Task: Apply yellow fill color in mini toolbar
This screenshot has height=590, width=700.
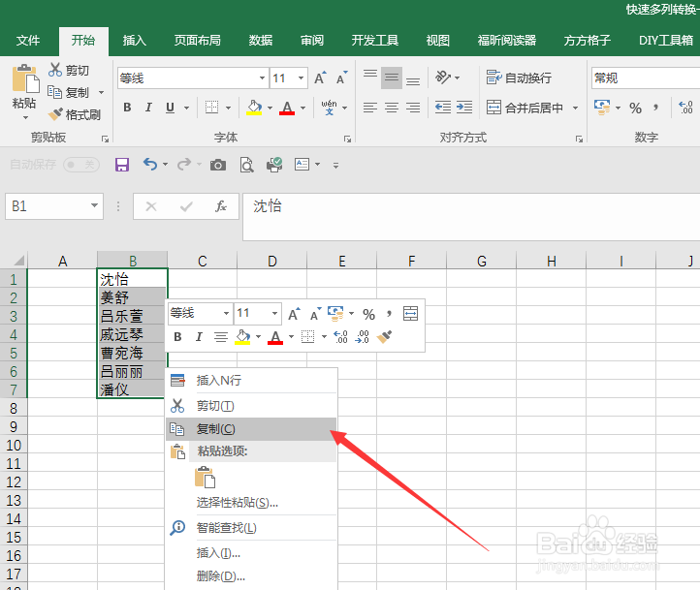Action: point(242,337)
